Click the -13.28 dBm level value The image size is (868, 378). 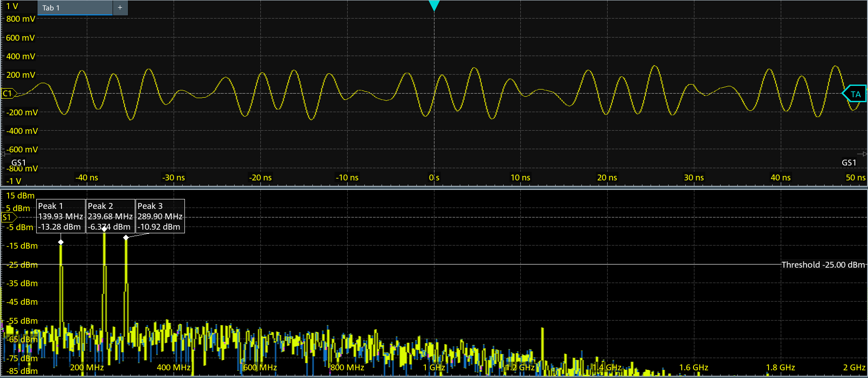(59, 227)
